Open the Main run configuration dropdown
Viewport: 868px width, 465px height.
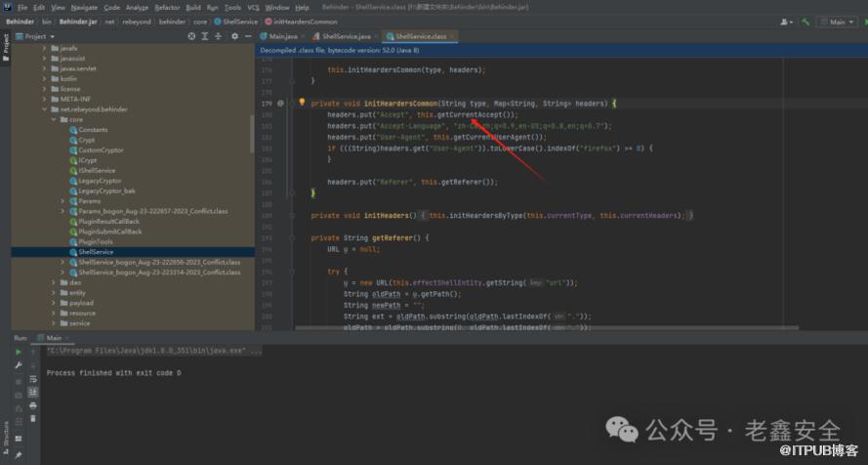(x=838, y=21)
